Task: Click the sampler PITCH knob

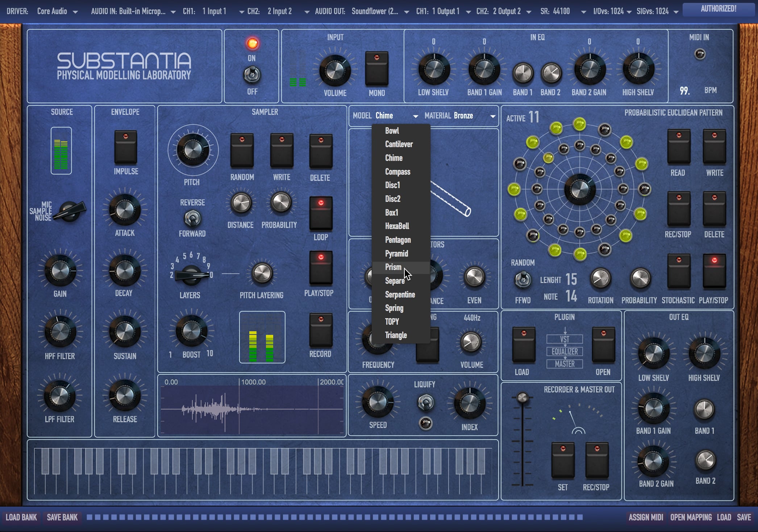Action: pos(193,150)
